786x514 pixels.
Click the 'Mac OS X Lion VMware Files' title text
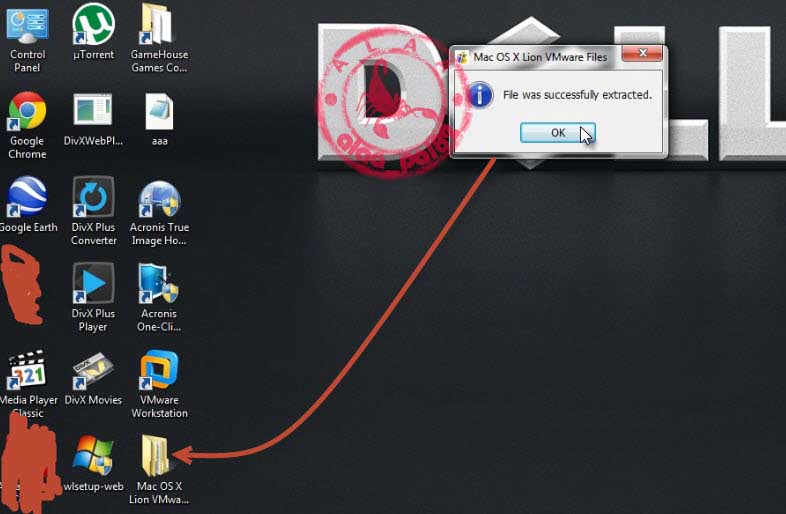(x=540, y=57)
